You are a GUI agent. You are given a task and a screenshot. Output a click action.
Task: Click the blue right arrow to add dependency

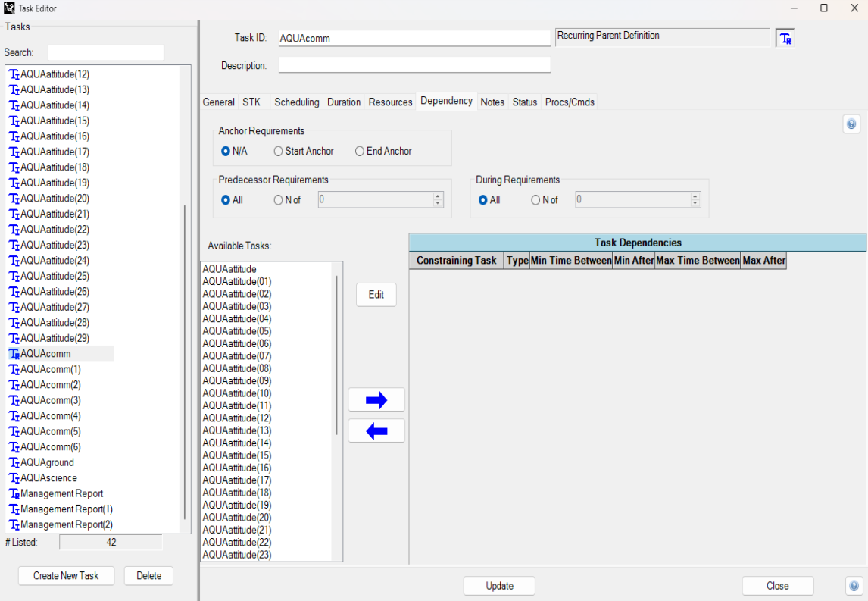(376, 400)
